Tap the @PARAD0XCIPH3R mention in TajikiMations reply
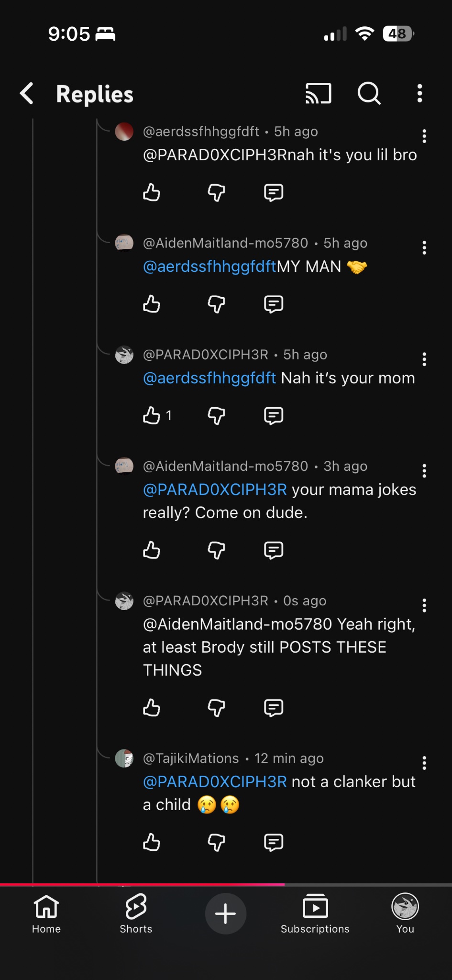452x980 pixels. pyautogui.click(x=215, y=782)
